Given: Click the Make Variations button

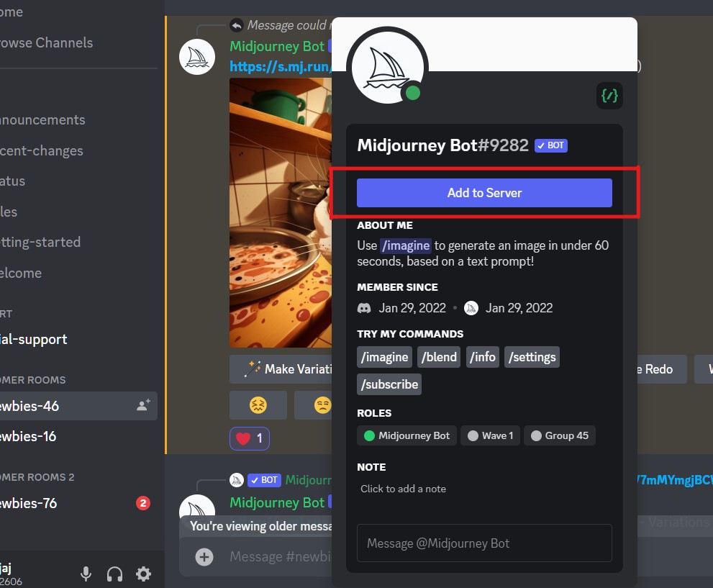Looking at the screenshot, I should click(281, 369).
